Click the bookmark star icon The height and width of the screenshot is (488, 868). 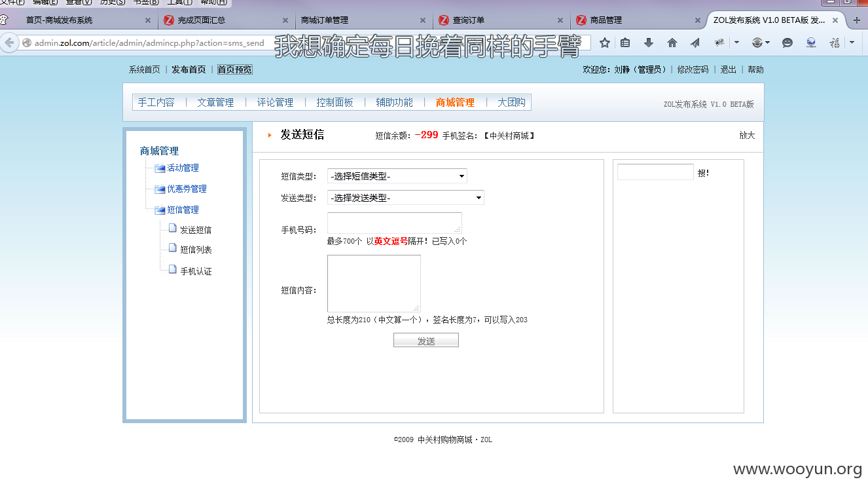click(x=605, y=43)
